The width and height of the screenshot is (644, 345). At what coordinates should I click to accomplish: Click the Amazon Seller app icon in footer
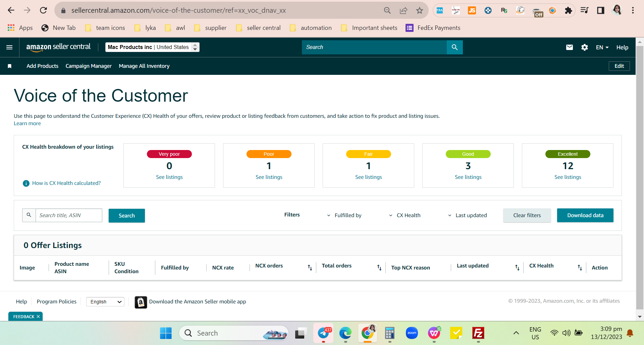point(141,302)
